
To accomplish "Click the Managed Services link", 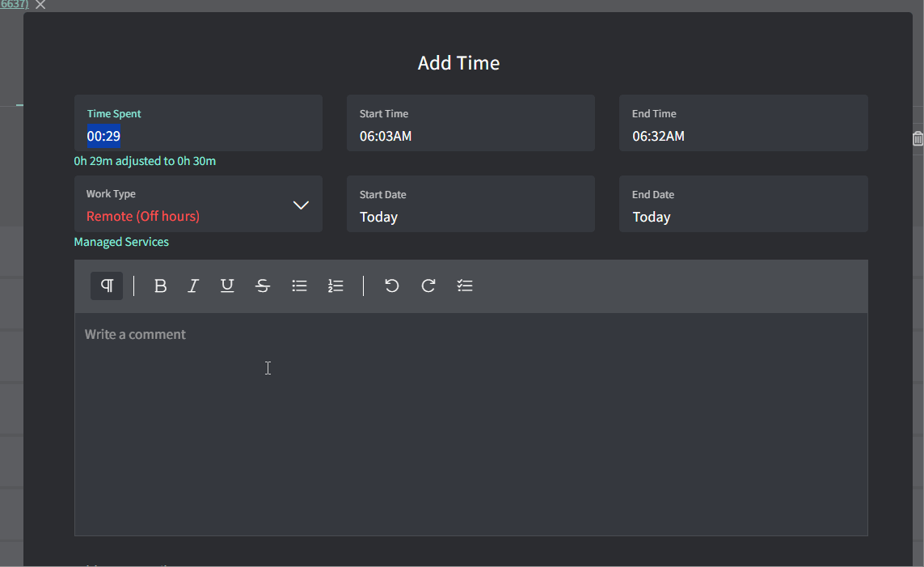I will pyautogui.click(x=121, y=241).
